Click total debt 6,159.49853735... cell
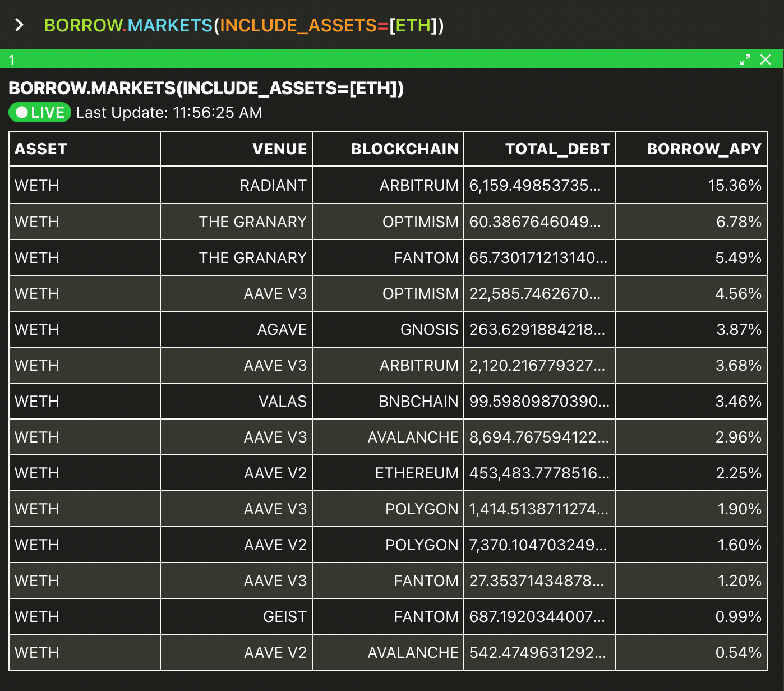784x691 pixels. tap(540, 186)
